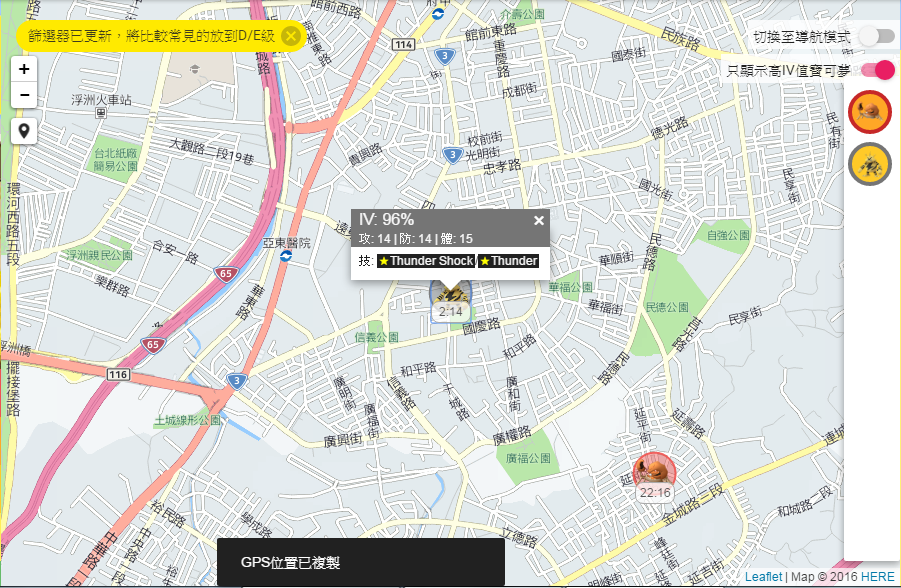Select the Electabuzz filter icon in sidebar
This screenshot has width=901, height=588.
pos(869,164)
